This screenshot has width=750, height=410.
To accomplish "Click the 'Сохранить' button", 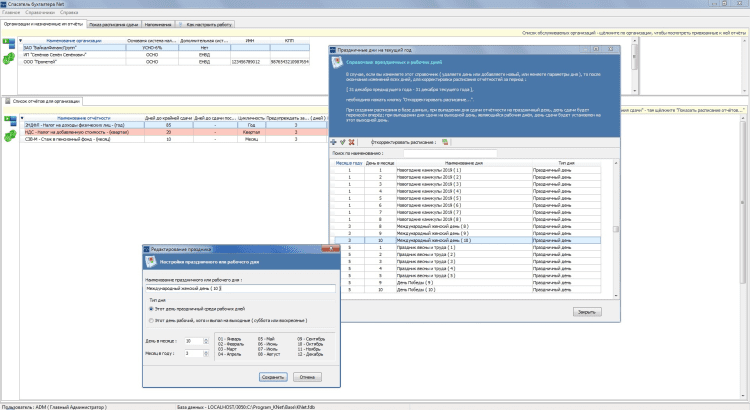I will 272,377.
